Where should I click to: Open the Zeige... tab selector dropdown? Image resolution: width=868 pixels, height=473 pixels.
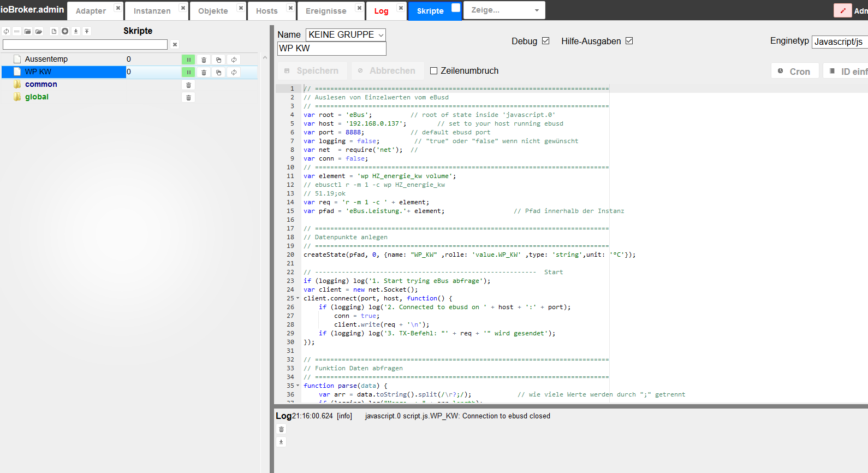(504, 10)
